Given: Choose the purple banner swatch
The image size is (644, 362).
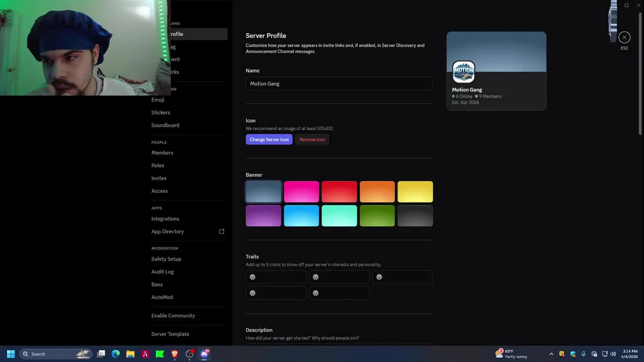Looking at the screenshot, I should 264,216.
